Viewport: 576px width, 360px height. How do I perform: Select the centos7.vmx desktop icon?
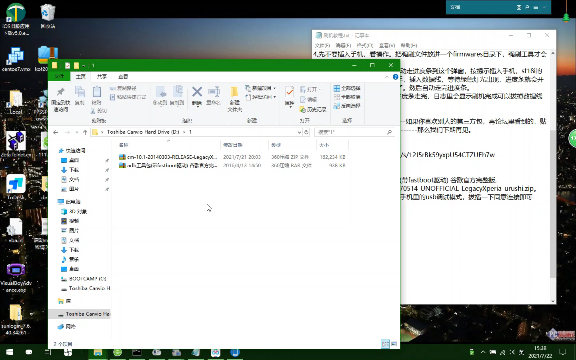16,60
